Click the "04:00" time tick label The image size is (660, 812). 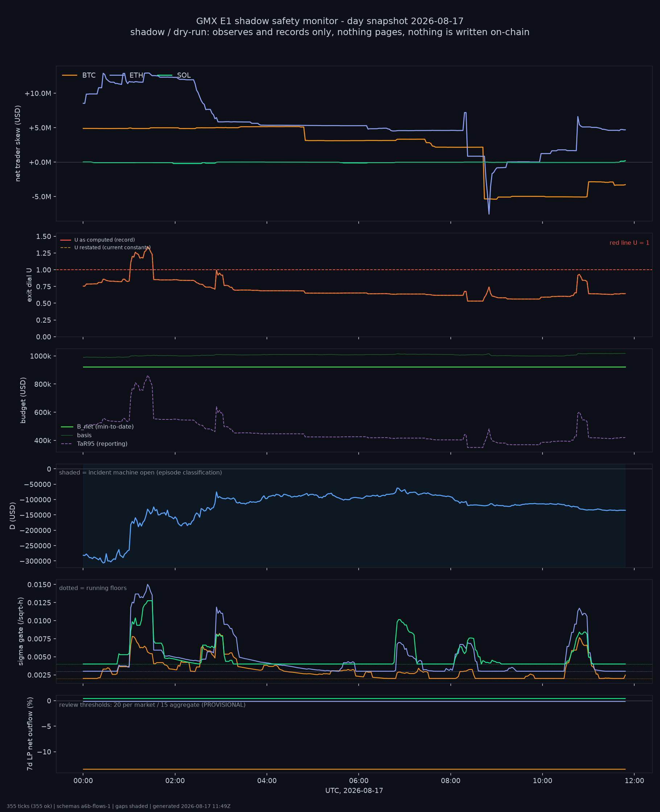267,781
